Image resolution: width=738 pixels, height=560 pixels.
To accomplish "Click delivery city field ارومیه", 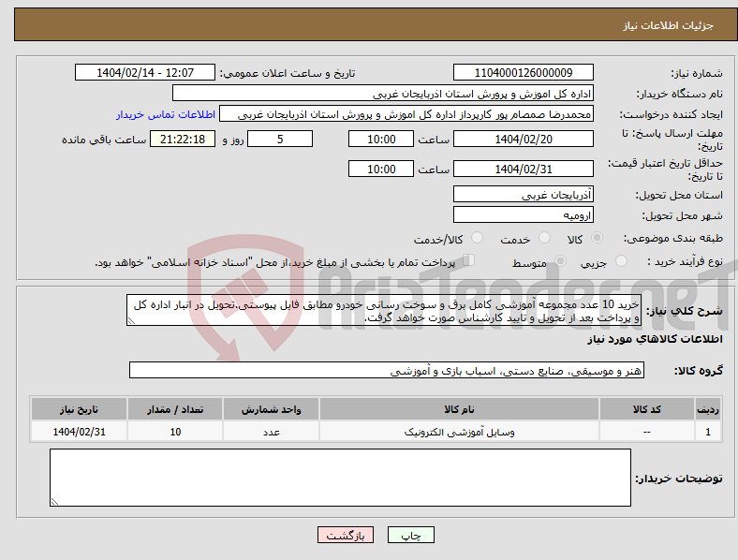I will pos(524,215).
